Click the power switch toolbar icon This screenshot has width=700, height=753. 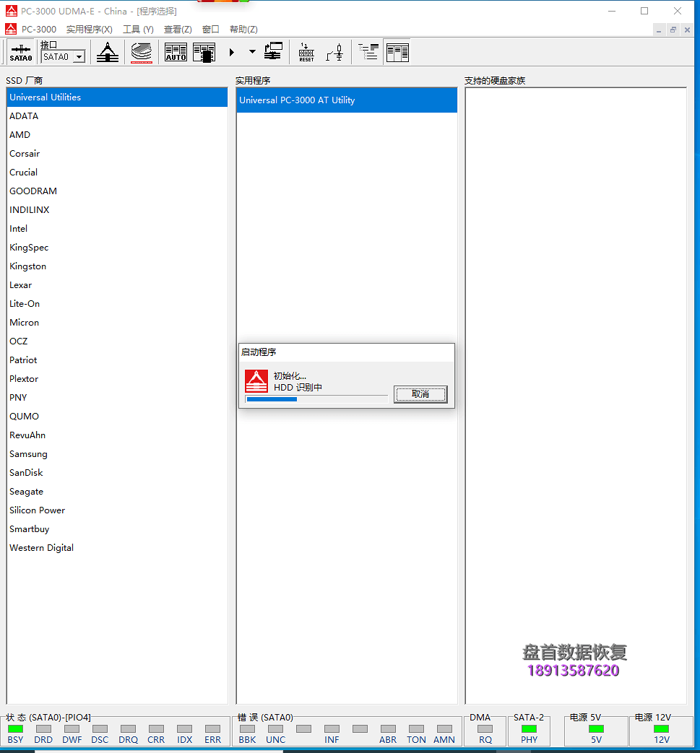tap(335, 52)
